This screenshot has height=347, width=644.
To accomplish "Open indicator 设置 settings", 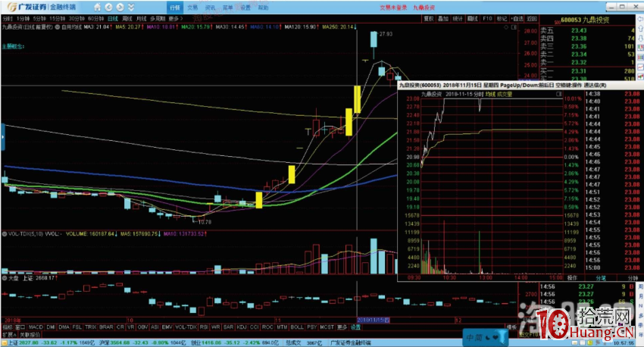I will point(355,327).
